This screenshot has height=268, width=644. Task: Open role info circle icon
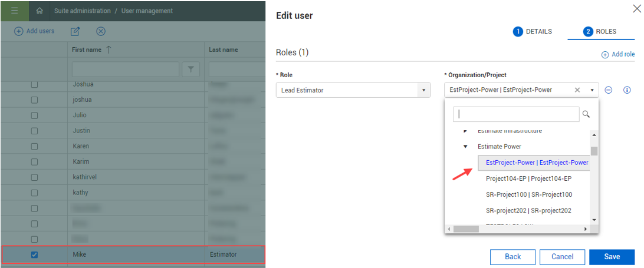[627, 90]
